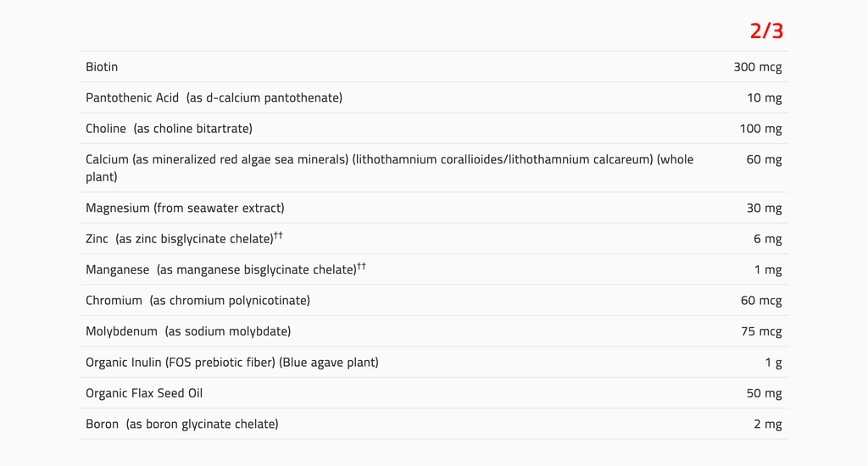Click the Biotin ingredient name
The image size is (868, 466).
coord(102,67)
